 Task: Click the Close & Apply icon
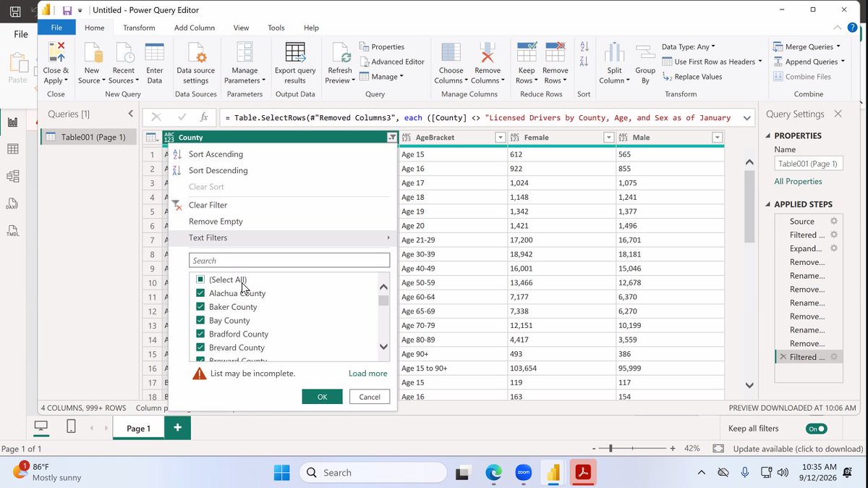[56, 52]
